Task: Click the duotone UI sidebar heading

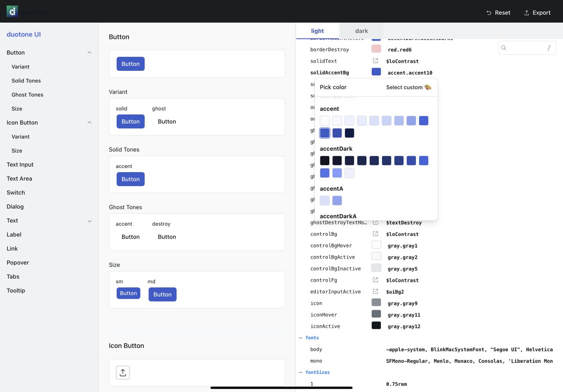Action: coord(24,34)
